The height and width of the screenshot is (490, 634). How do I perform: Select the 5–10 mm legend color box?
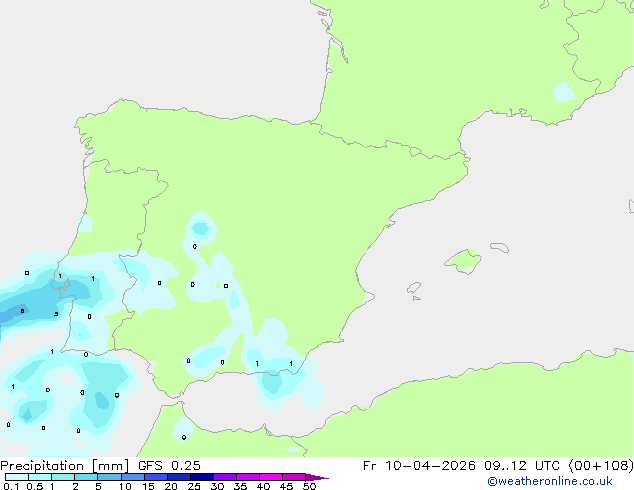[x=109, y=477]
